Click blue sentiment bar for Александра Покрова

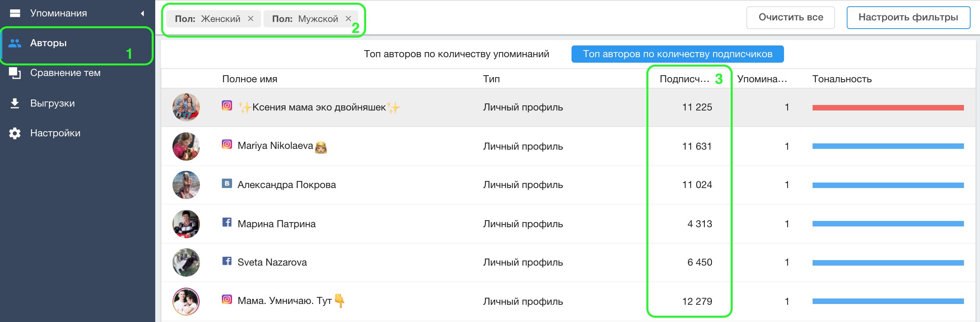click(888, 185)
